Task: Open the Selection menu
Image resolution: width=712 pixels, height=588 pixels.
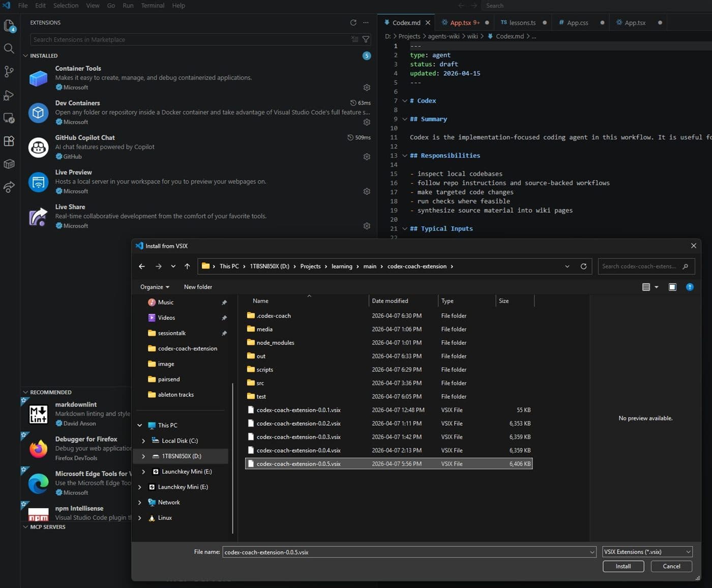Action: (66, 6)
